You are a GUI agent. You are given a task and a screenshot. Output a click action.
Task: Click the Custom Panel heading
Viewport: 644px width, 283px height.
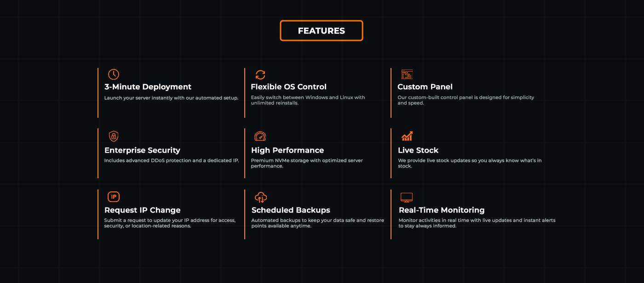pyautogui.click(x=425, y=87)
